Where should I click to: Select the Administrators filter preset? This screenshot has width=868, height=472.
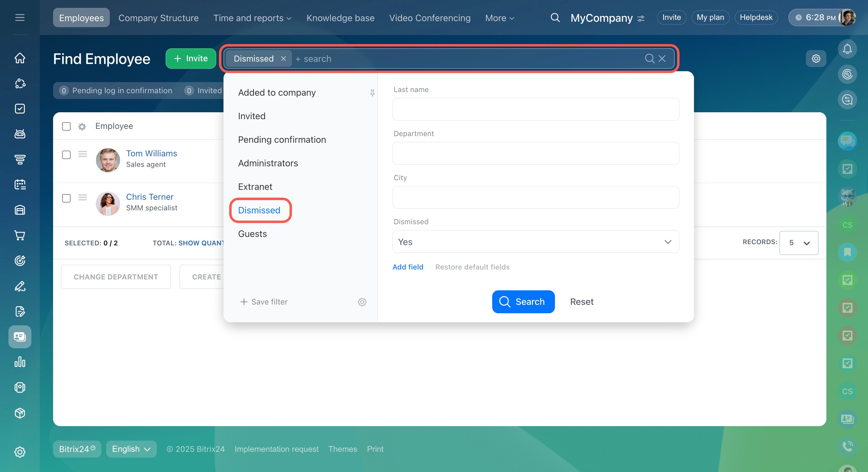click(268, 163)
